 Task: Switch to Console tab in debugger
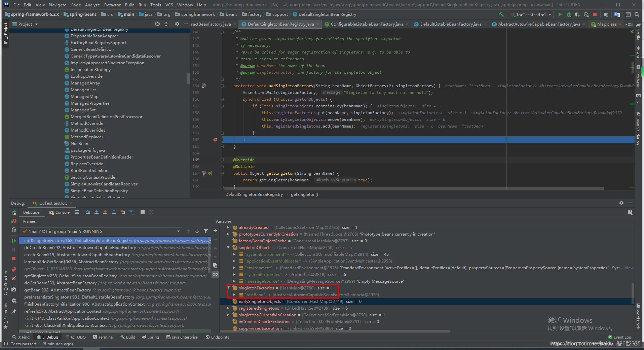tap(60, 212)
